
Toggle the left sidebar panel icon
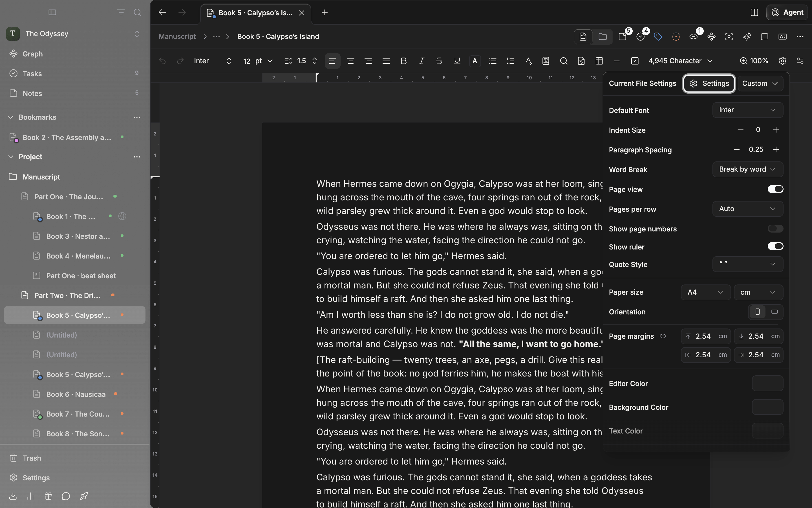pos(52,12)
